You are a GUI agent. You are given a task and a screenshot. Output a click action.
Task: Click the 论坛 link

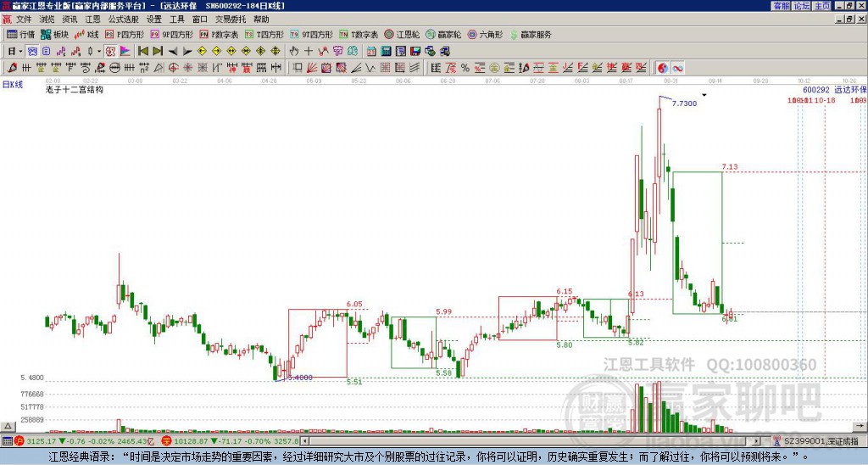801,6
